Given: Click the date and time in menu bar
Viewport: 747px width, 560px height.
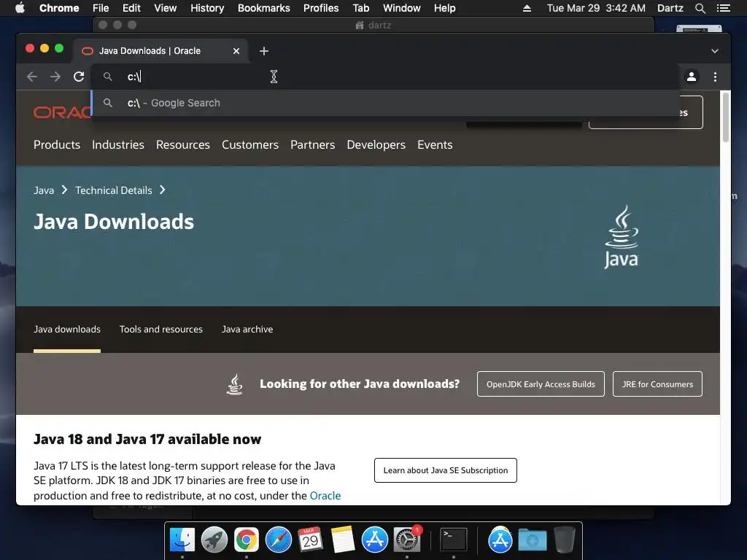Looking at the screenshot, I should click(596, 8).
